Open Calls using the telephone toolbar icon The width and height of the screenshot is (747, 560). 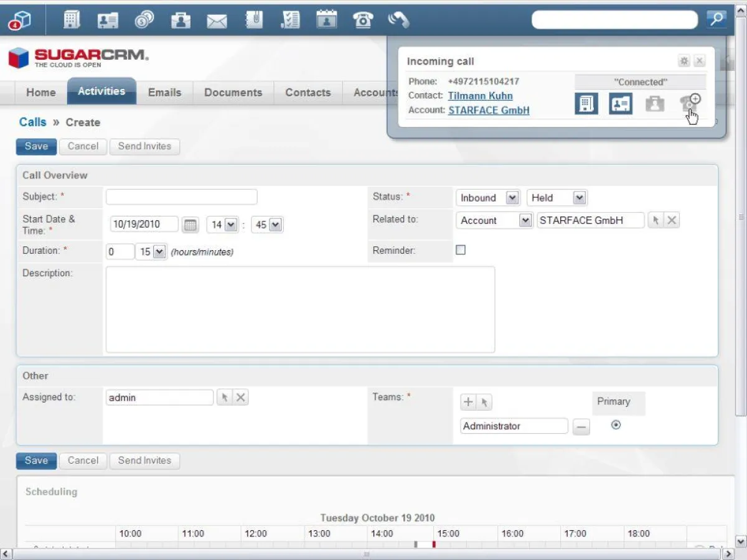point(364,19)
